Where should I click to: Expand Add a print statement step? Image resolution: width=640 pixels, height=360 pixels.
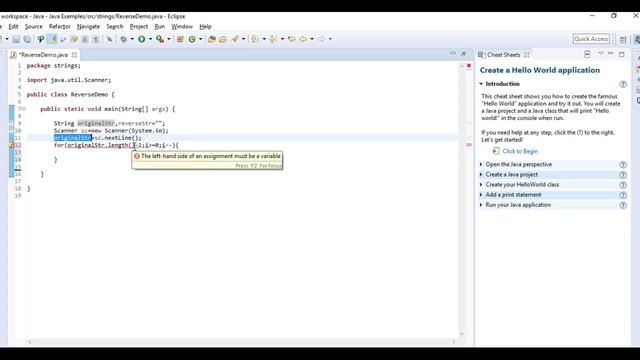pos(481,195)
